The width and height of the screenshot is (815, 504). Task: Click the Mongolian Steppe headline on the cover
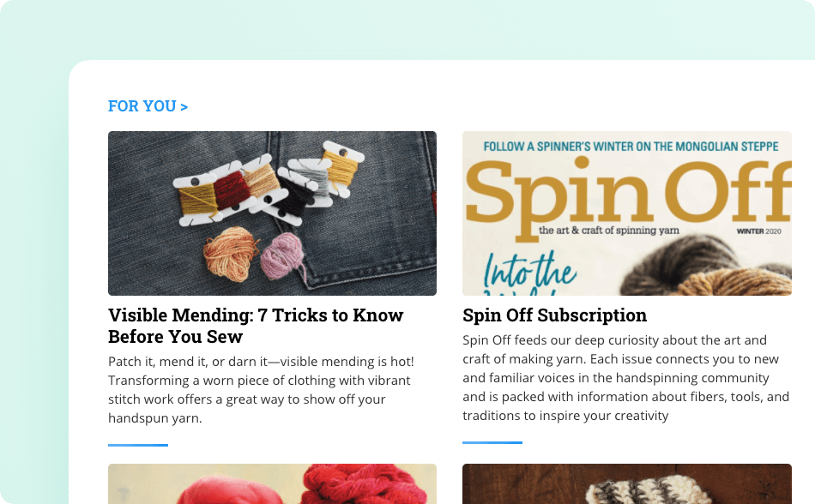[631, 147]
